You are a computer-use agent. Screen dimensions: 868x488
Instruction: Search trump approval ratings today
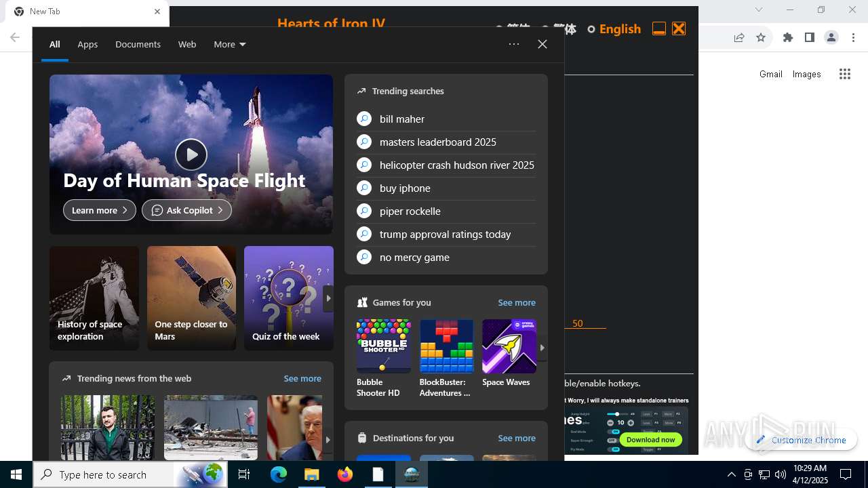click(446, 234)
